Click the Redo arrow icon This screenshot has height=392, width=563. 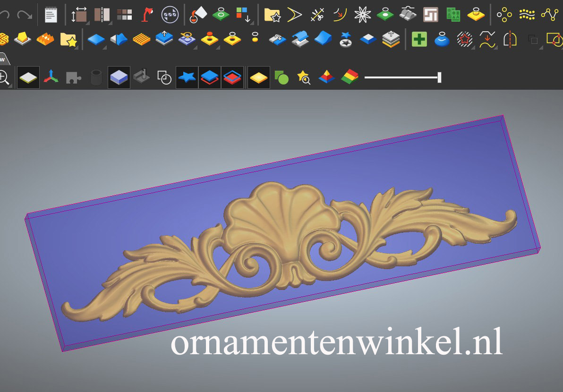pyautogui.click(x=24, y=15)
